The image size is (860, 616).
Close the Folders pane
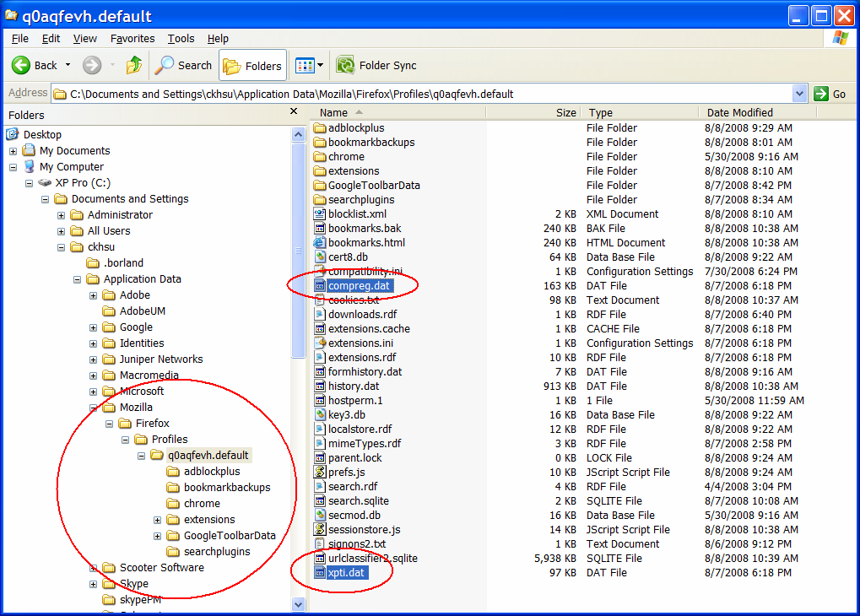click(294, 111)
